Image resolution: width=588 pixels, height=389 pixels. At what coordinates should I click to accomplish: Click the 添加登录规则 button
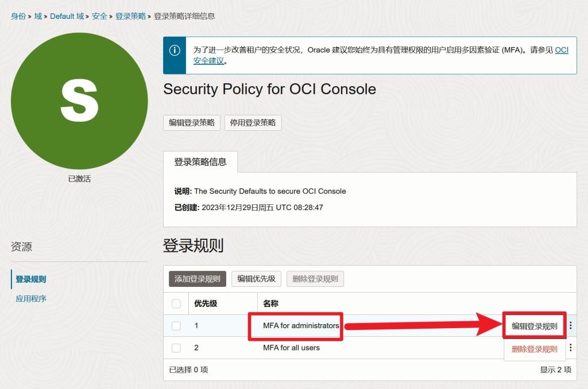pos(198,279)
